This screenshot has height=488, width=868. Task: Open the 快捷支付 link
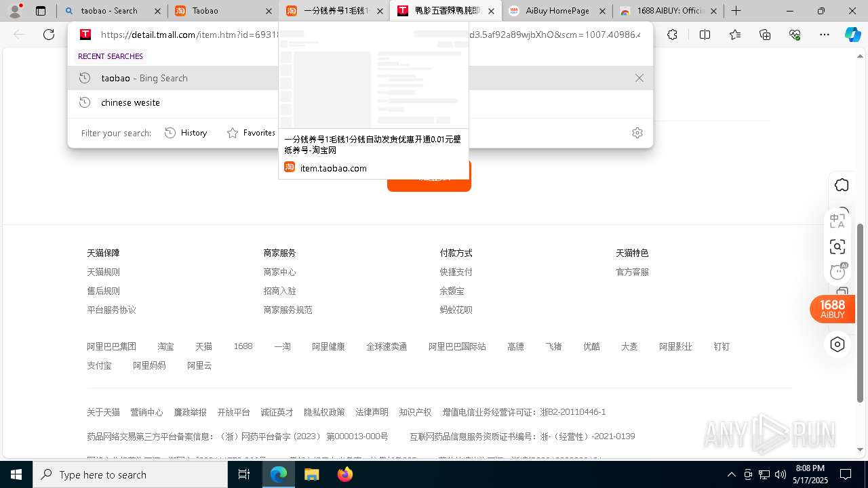pos(456,272)
